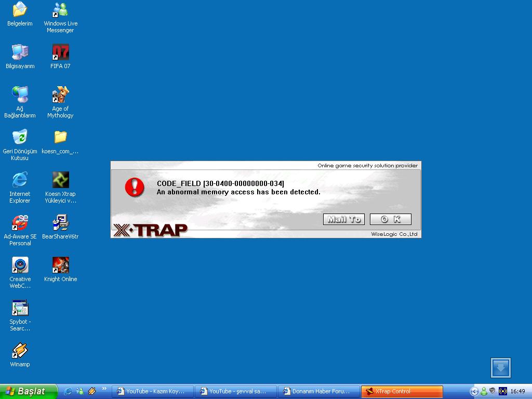Screen dimensions: 532x399
Task: Click the CODE_FIELD error code text
Action: (x=220, y=183)
